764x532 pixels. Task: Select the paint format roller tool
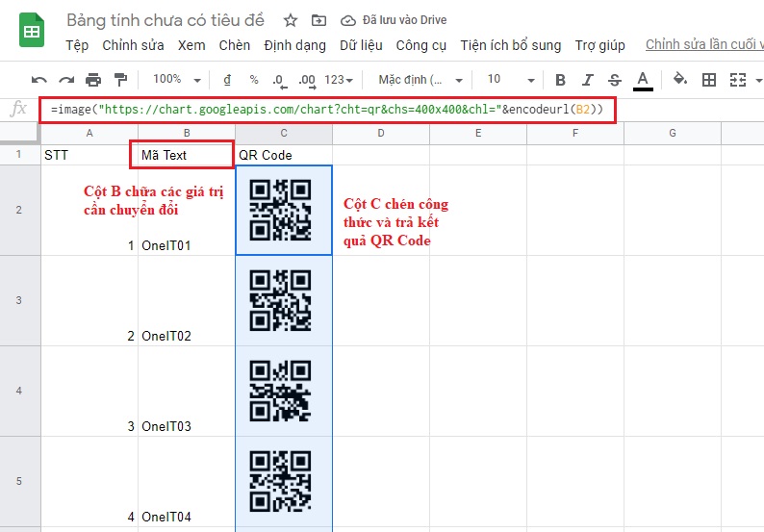pyautogui.click(x=120, y=80)
